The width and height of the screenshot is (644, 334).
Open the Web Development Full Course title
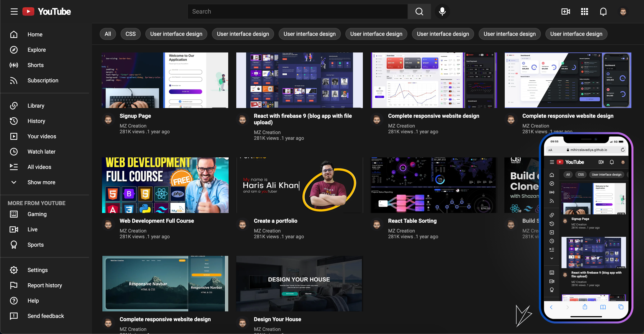tap(157, 221)
